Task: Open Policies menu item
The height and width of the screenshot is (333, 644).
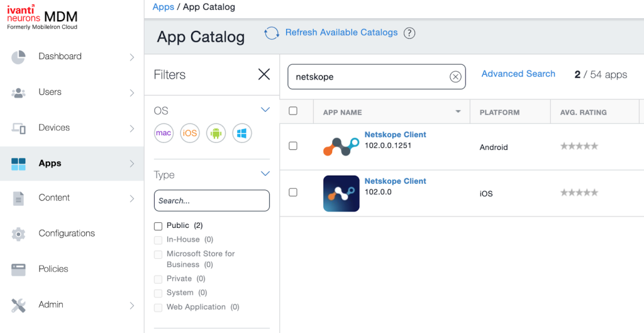Action: pos(53,269)
